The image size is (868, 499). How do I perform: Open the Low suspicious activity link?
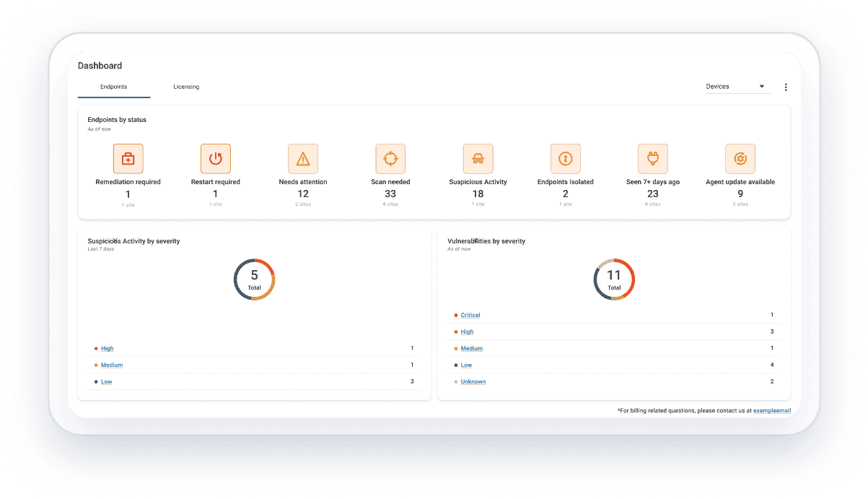[107, 382]
